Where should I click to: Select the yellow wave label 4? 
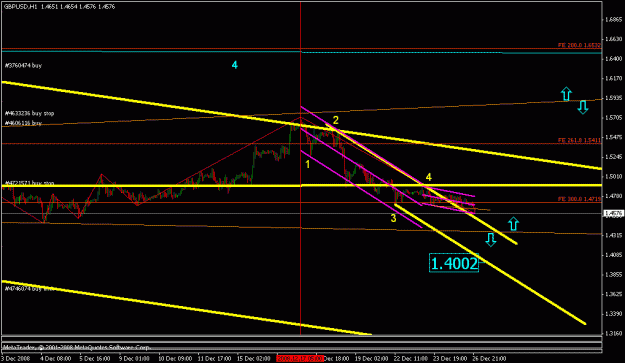coord(428,177)
